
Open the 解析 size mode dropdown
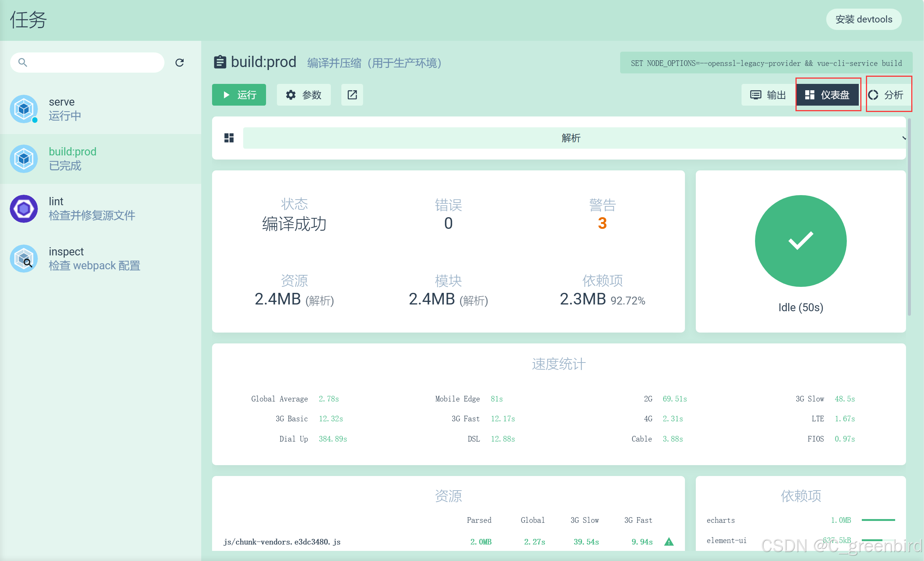pos(574,138)
